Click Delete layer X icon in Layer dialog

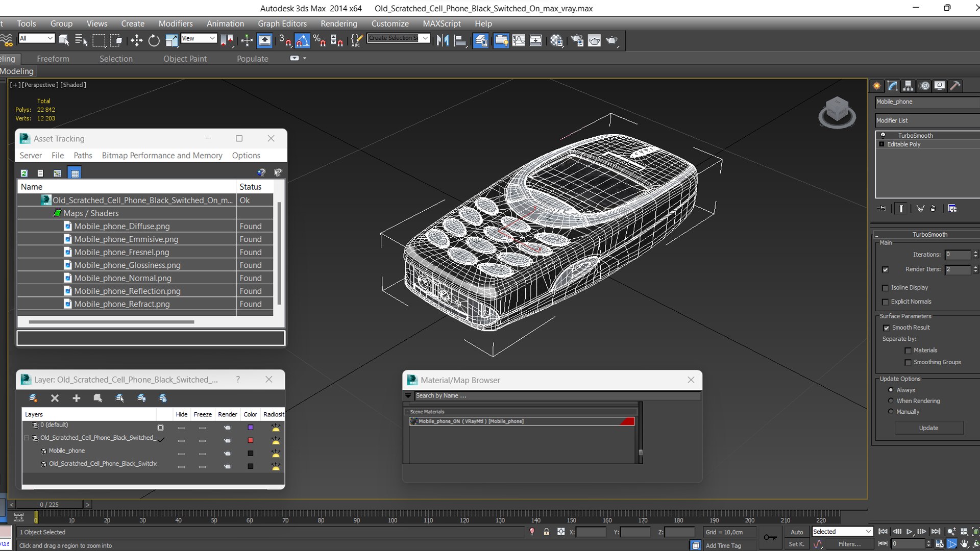tap(55, 398)
